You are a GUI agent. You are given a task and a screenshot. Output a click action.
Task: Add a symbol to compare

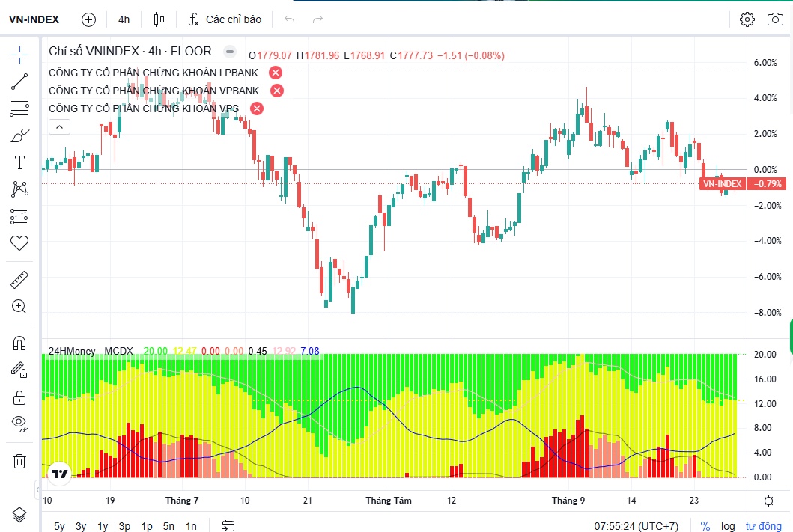point(88,19)
